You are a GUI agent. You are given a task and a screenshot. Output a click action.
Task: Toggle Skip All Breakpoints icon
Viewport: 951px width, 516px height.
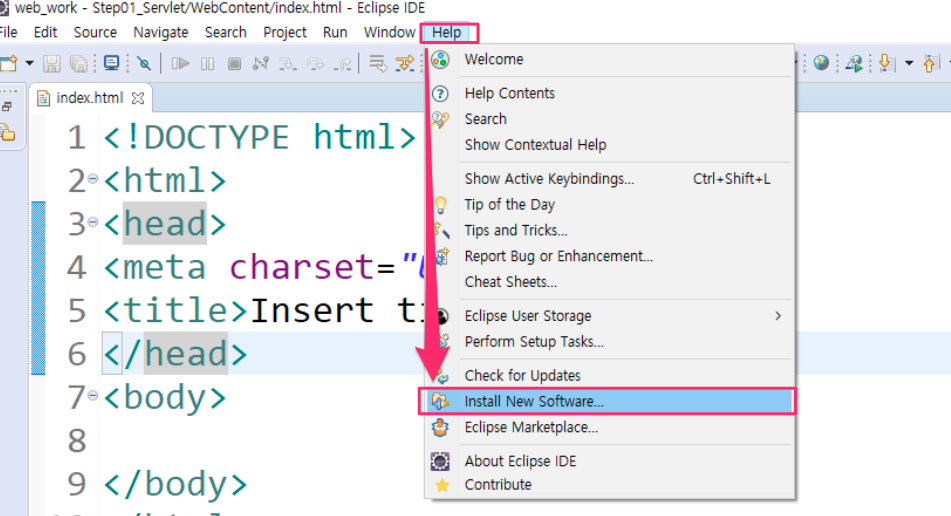click(x=144, y=63)
